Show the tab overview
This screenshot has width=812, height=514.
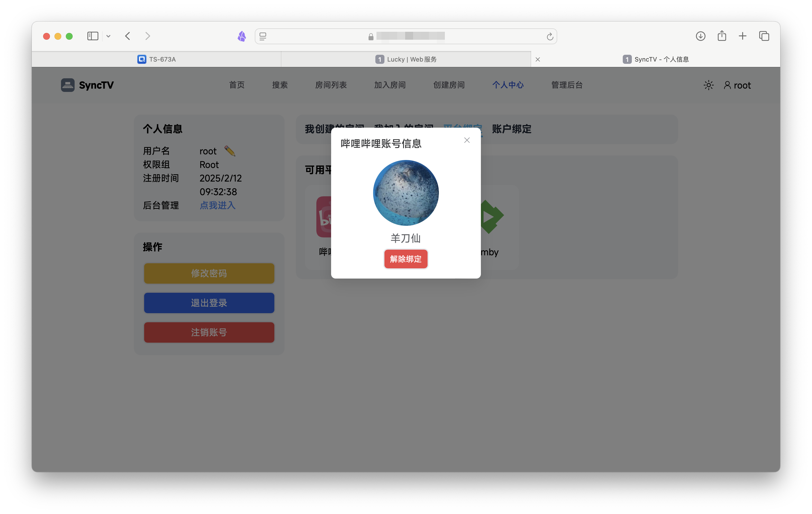pos(764,36)
